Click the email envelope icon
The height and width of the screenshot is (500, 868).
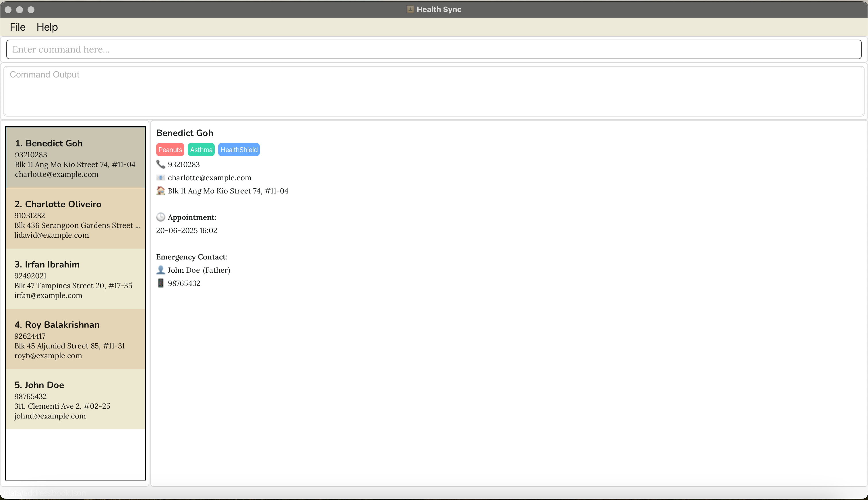coord(160,178)
